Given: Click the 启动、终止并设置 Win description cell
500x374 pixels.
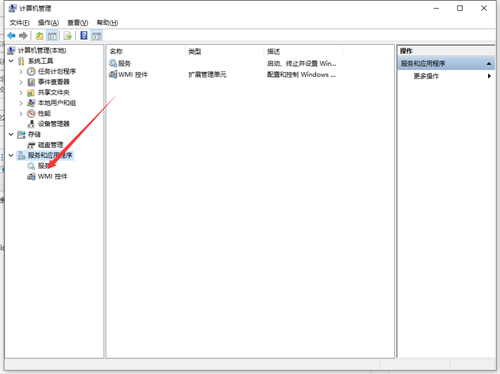Looking at the screenshot, I should [x=301, y=63].
